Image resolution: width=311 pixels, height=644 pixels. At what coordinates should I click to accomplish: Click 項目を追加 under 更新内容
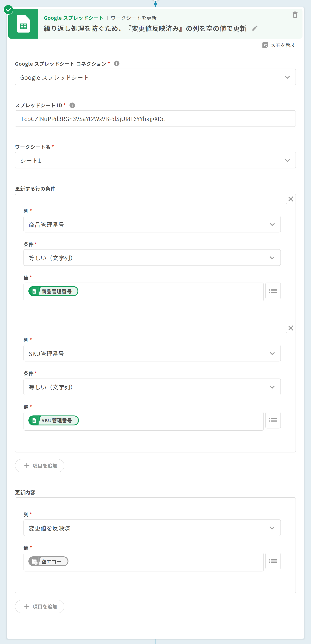(40, 607)
